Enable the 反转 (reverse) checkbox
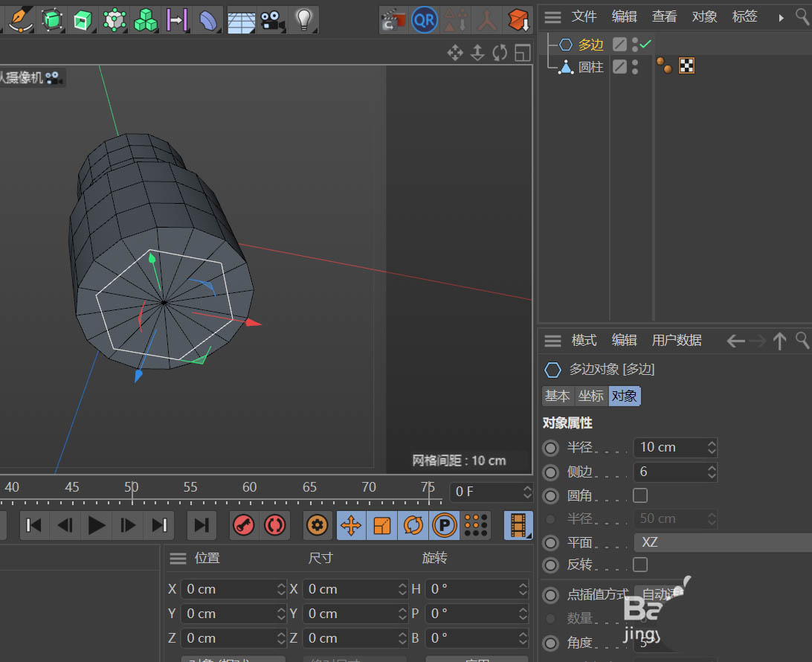812x662 pixels. tap(639, 565)
